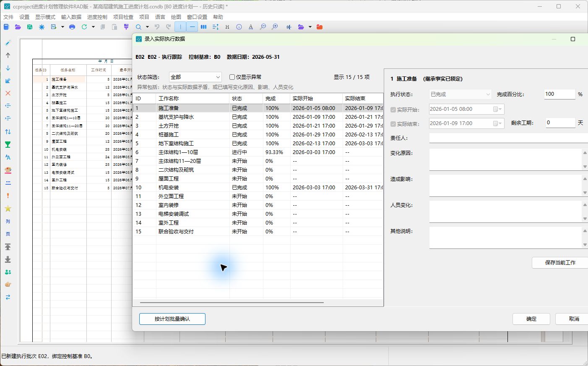This screenshot has width=588, height=366.
Task: Open the 实际开始 date picker dropdown
Action: (497, 109)
